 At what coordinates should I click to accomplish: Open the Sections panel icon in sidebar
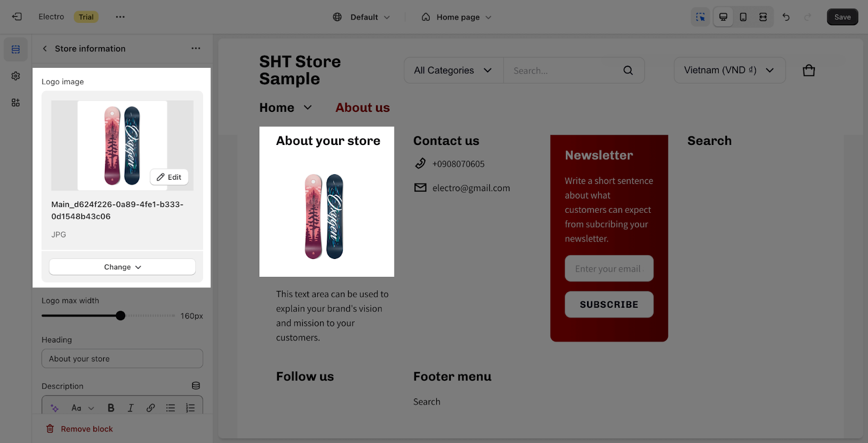click(x=16, y=49)
